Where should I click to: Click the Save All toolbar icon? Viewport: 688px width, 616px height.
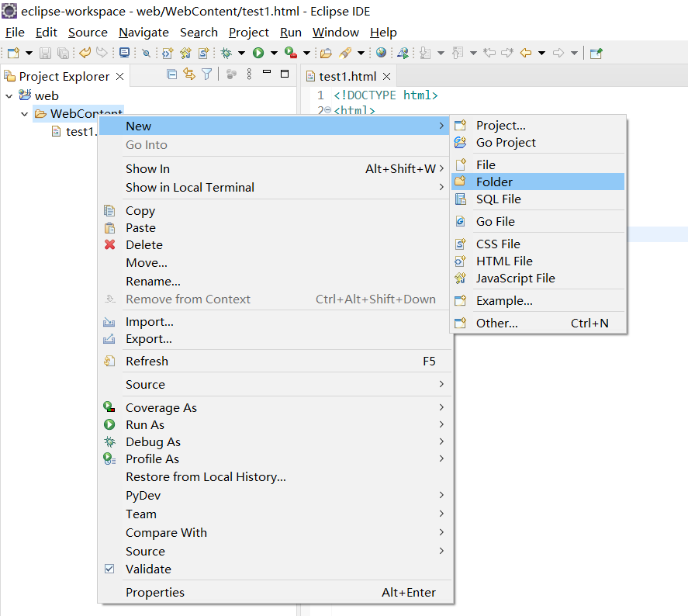point(63,53)
